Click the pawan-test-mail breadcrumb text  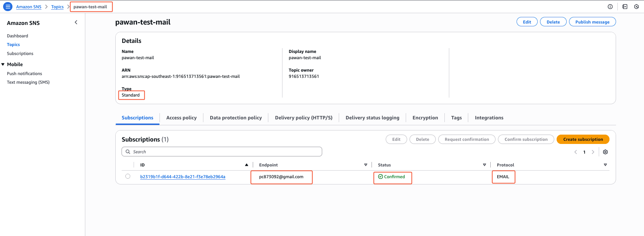pos(90,7)
